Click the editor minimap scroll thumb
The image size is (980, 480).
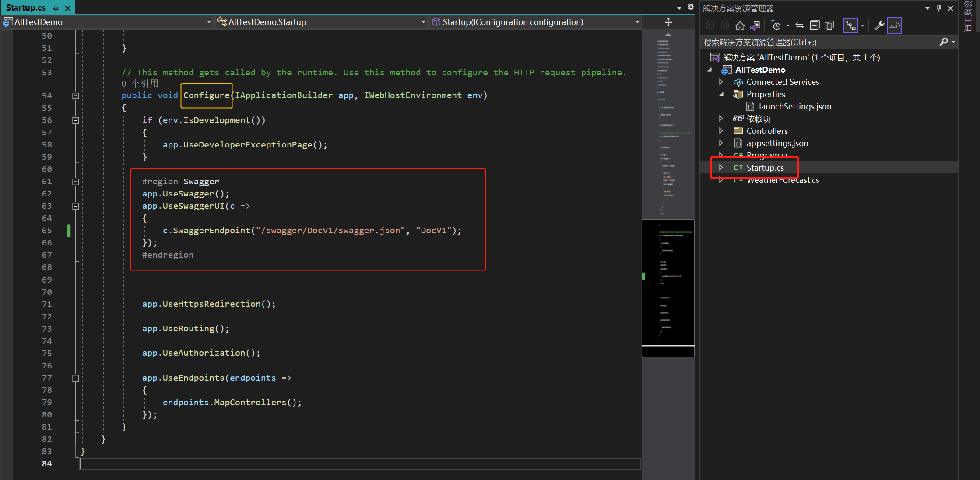(x=668, y=288)
